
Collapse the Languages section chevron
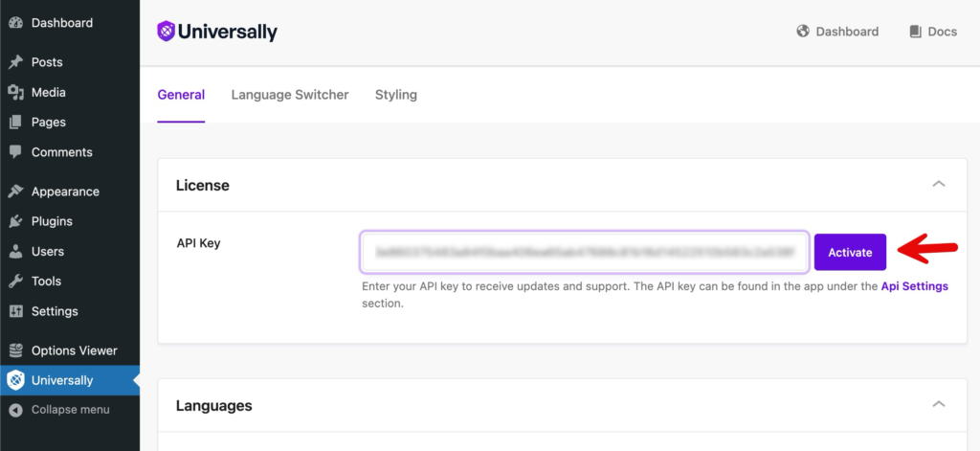[939, 405]
